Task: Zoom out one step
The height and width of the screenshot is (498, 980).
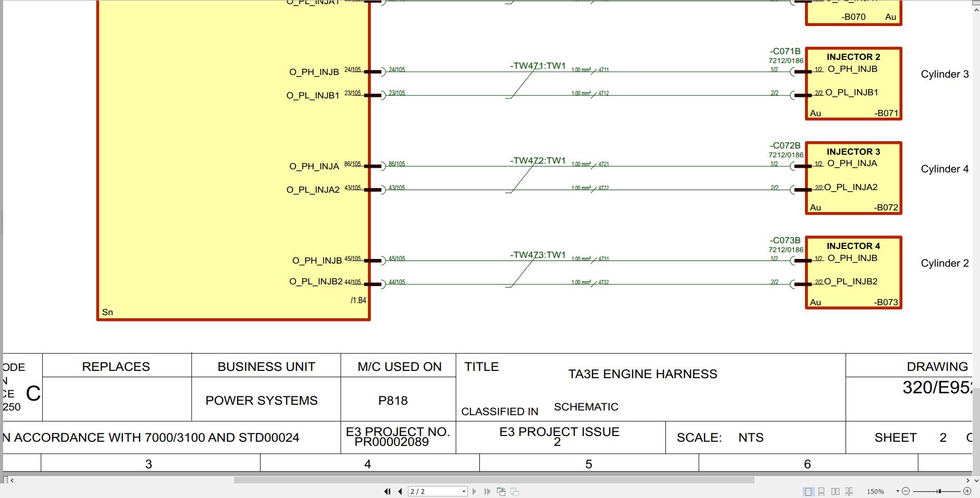Action: point(906,491)
